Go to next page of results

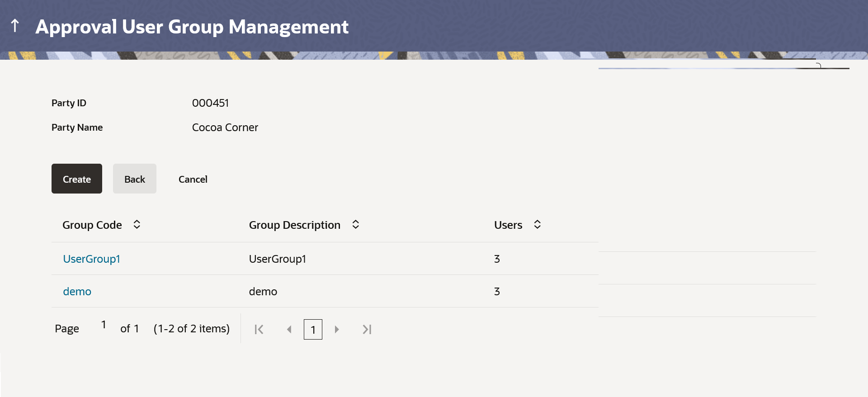click(x=337, y=329)
